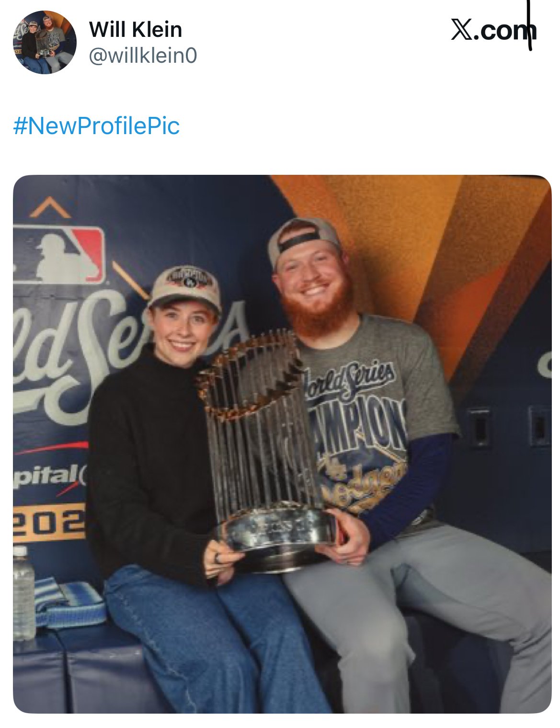This screenshot has height=728, width=560.
Task: Click the MLB logo in the photo
Action: [58, 255]
